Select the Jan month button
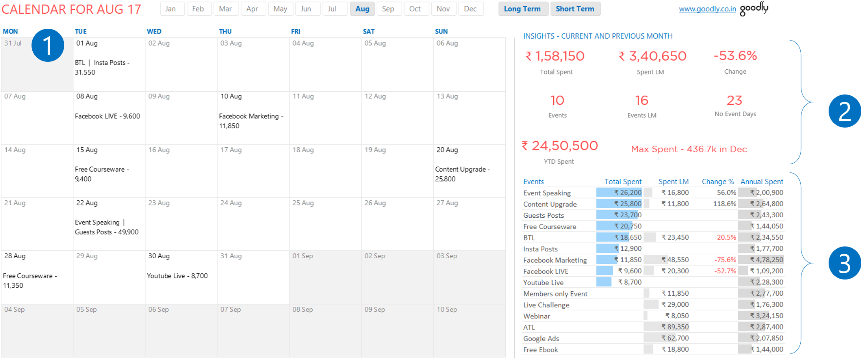 172,8
